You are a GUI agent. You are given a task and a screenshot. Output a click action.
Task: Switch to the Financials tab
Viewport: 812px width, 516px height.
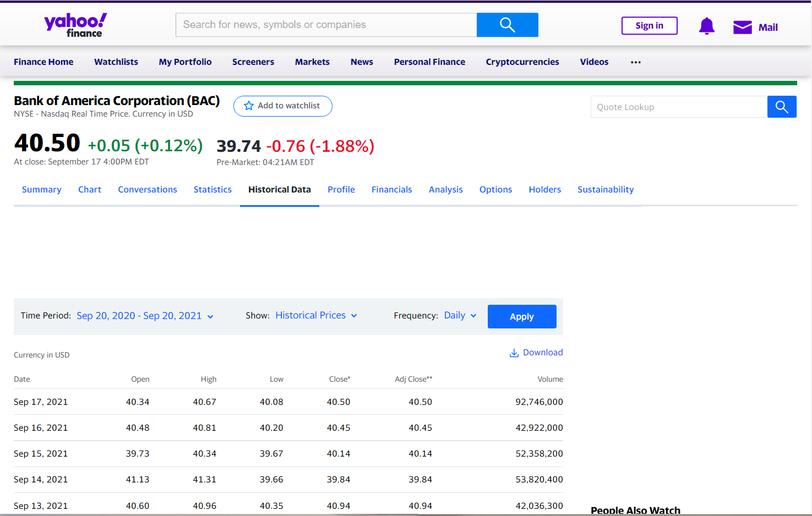click(391, 189)
